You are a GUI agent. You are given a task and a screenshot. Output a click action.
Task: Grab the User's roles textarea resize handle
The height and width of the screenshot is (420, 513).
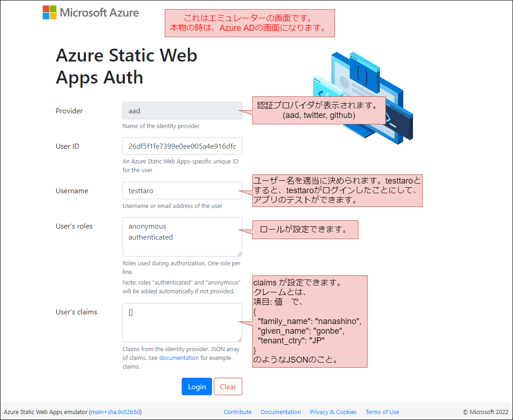tap(240, 254)
